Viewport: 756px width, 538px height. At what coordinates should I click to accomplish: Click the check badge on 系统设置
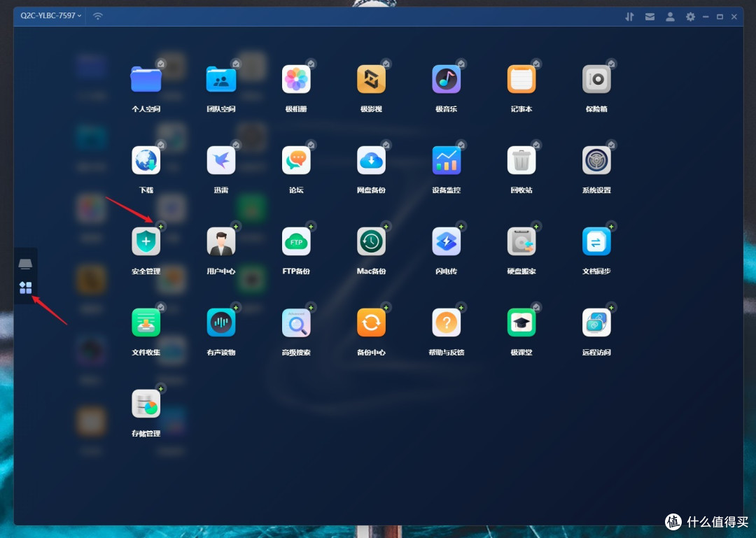611,145
